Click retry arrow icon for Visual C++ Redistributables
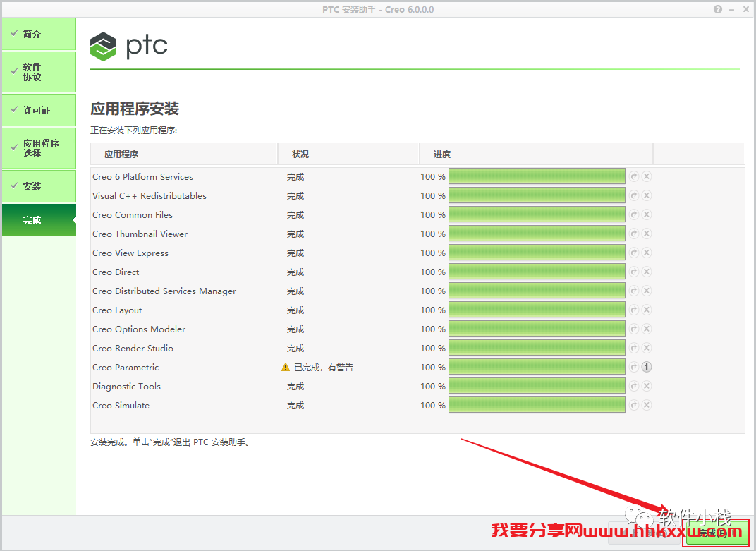 (634, 195)
